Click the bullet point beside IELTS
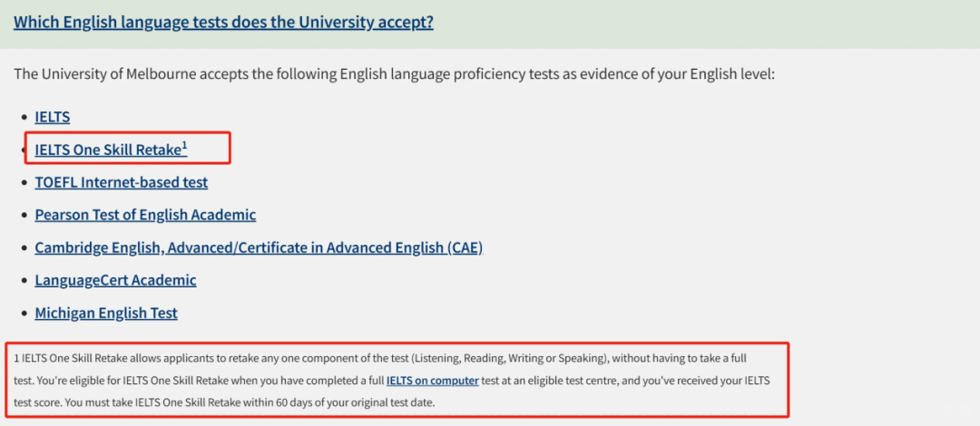Image resolution: width=980 pixels, height=426 pixels. point(24,118)
